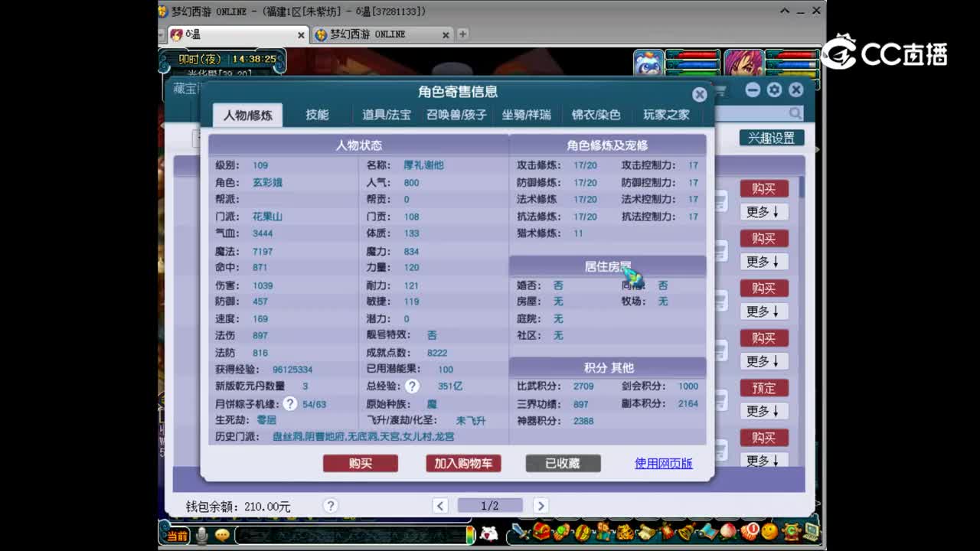This screenshot has width=980, height=551.
Task: Toggle the 已收藏 favorite button
Action: [563, 464]
